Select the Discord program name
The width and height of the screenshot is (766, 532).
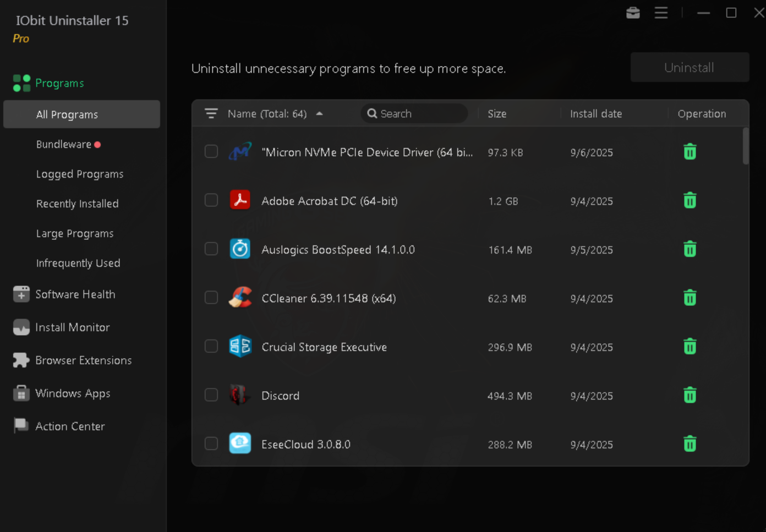click(280, 396)
